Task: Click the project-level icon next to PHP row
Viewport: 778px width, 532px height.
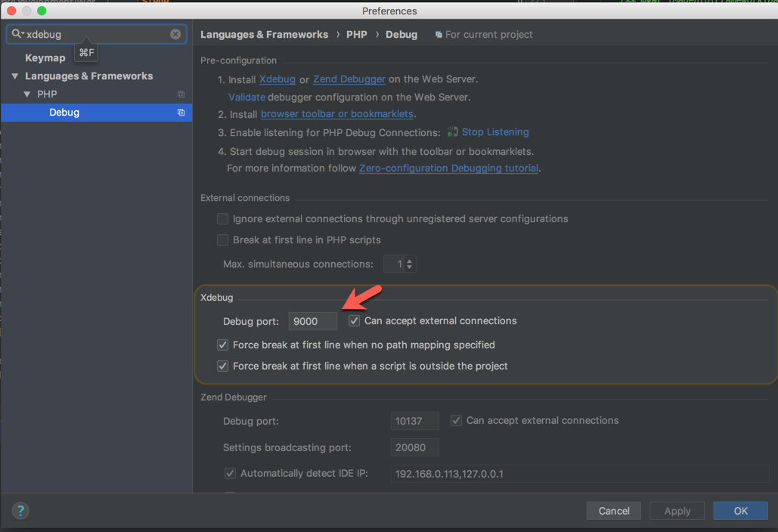Action: tap(181, 94)
